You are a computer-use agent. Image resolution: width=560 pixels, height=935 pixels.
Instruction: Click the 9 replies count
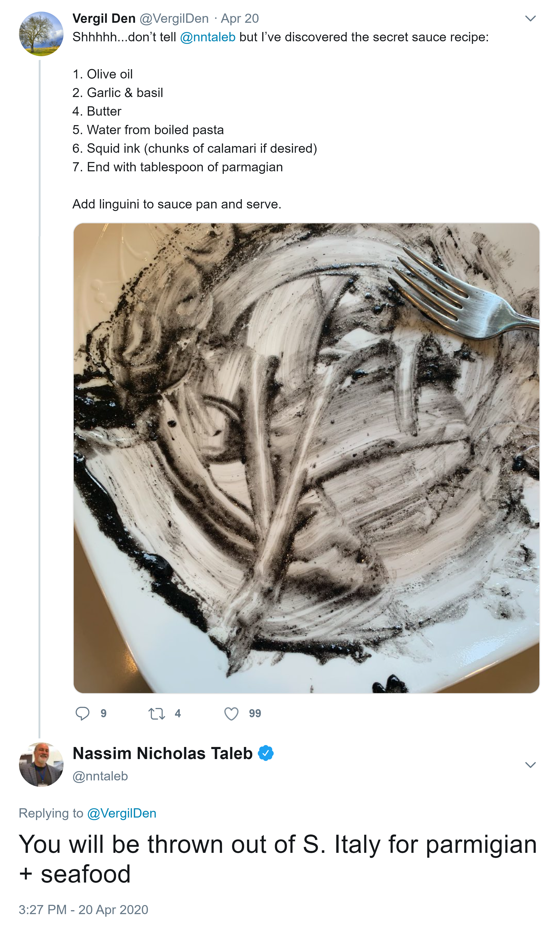[x=103, y=713]
